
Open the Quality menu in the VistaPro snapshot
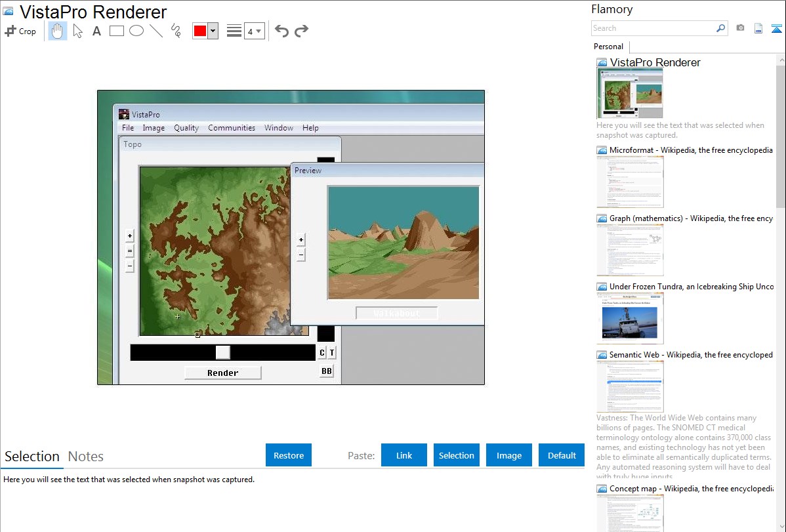click(x=186, y=128)
